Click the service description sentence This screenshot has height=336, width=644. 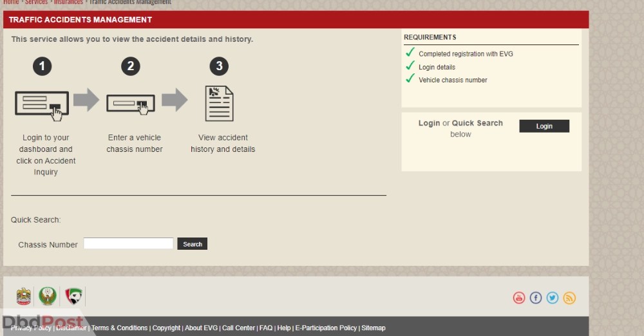point(132,39)
